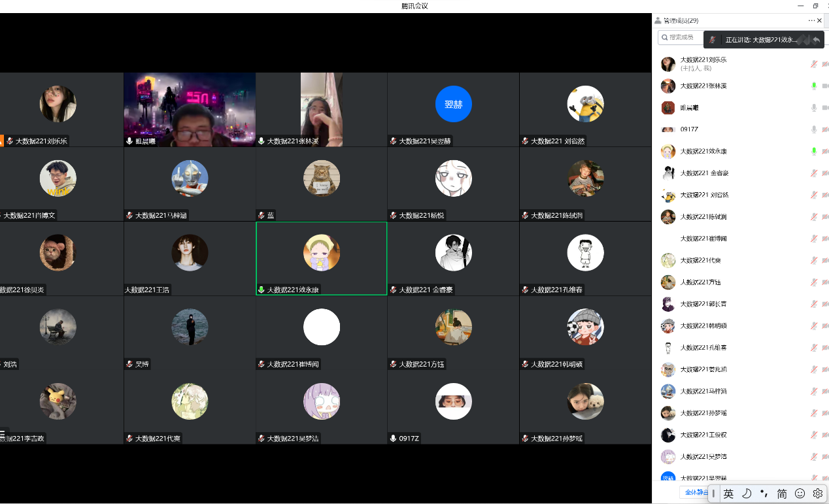Click the 全体静音 mute-all button

tap(693, 492)
